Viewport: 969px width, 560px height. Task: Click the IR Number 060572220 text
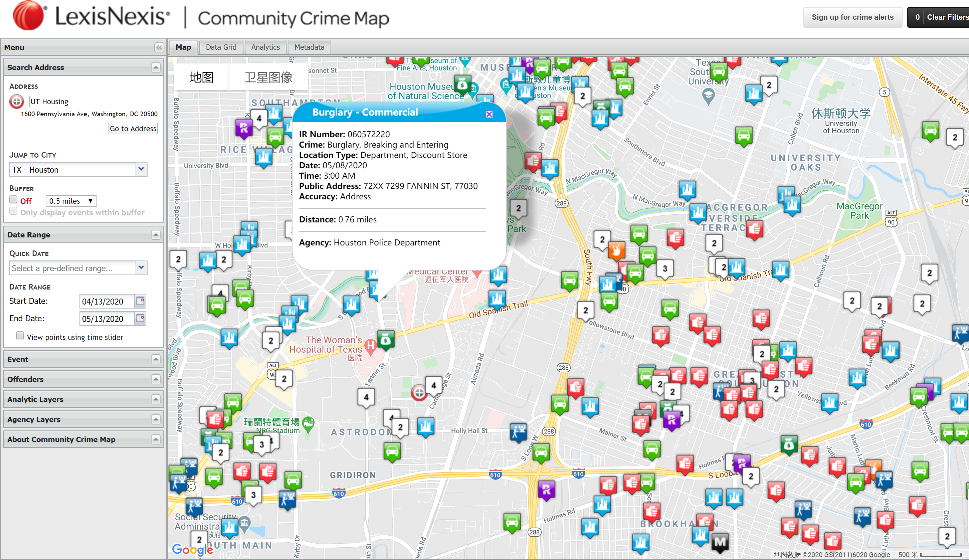(x=344, y=134)
